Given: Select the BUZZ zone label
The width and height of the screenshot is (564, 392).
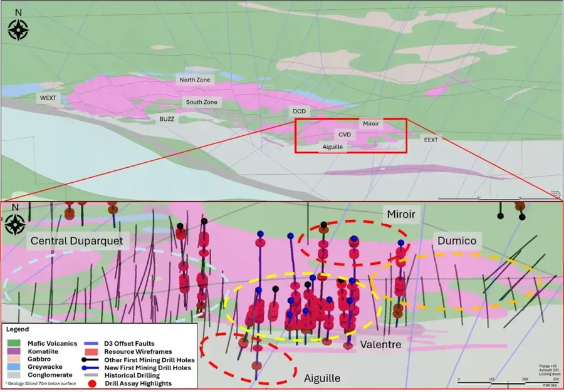Looking at the screenshot, I should click(167, 119).
